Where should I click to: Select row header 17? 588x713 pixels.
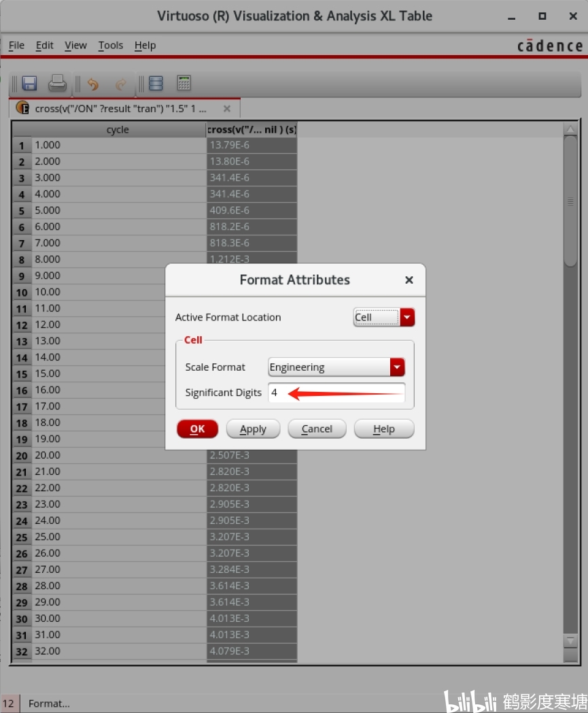coord(21,407)
